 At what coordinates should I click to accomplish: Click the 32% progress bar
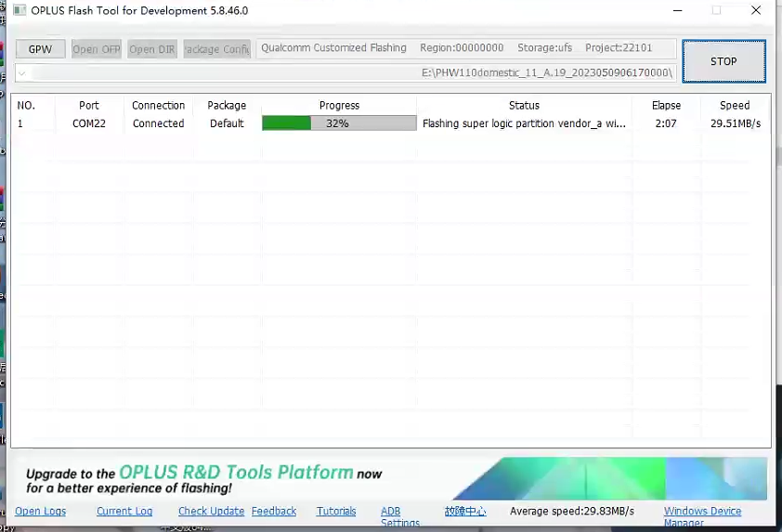click(x=339, y=123)
